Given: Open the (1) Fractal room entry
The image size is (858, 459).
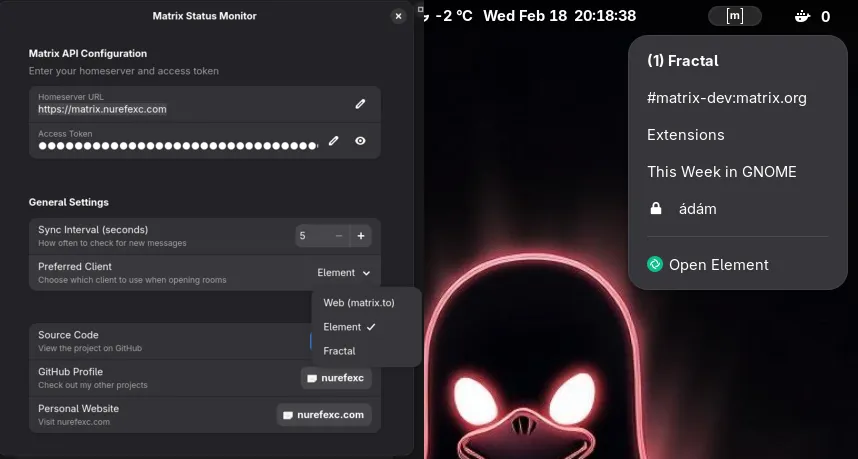Looking at the screenshot, I should point(682,61).
